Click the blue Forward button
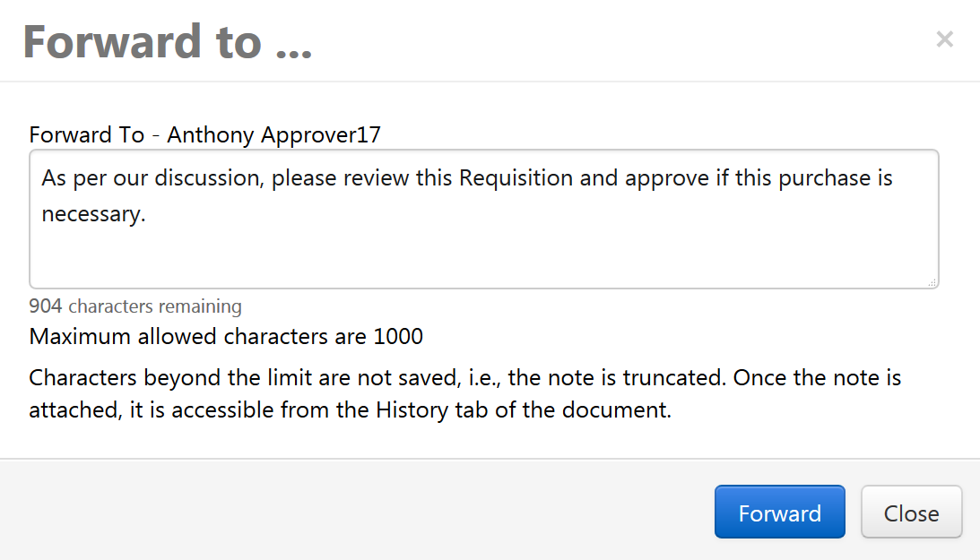 (x=779, y=513)
